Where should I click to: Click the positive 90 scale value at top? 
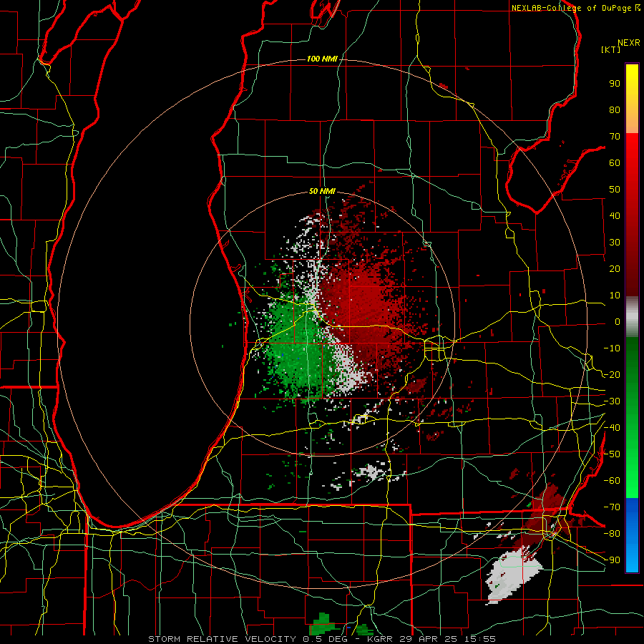tap(615, 84)
